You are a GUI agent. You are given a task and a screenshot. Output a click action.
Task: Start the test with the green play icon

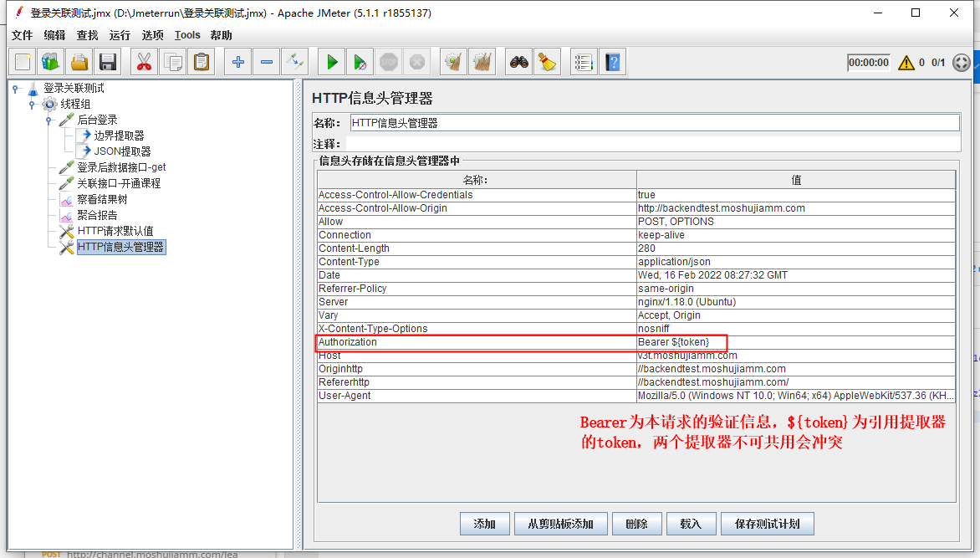click(331, 62)
